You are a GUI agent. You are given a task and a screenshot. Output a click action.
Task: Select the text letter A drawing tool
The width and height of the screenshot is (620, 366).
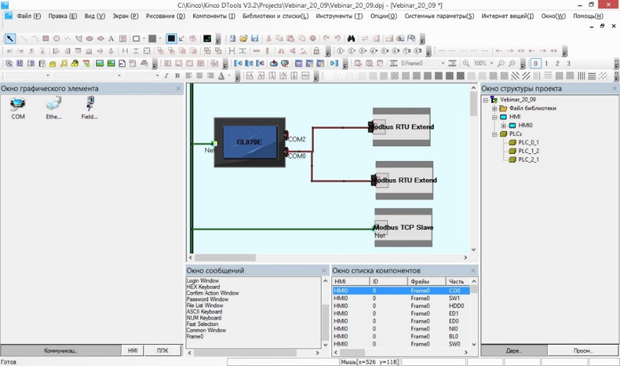(111, 39)
